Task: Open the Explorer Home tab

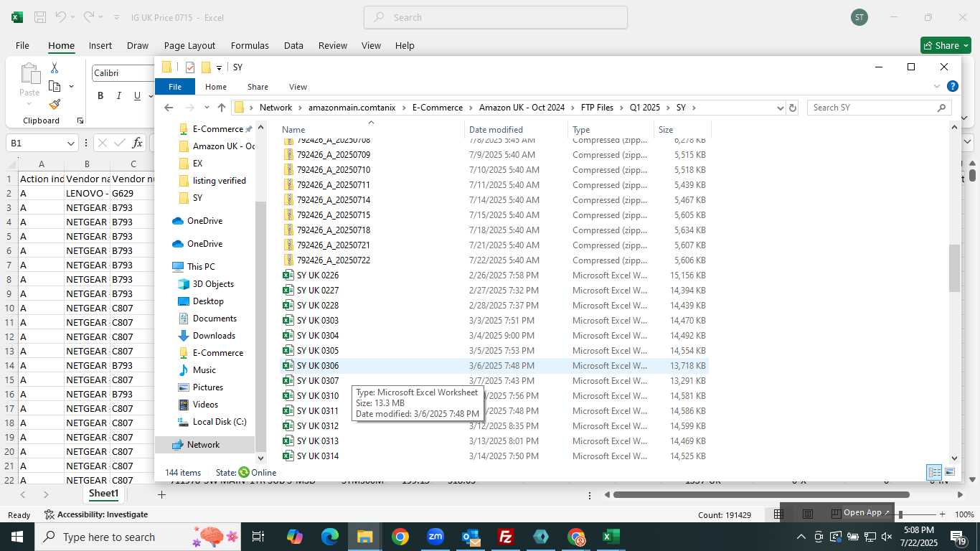Action: click(215, 87)
